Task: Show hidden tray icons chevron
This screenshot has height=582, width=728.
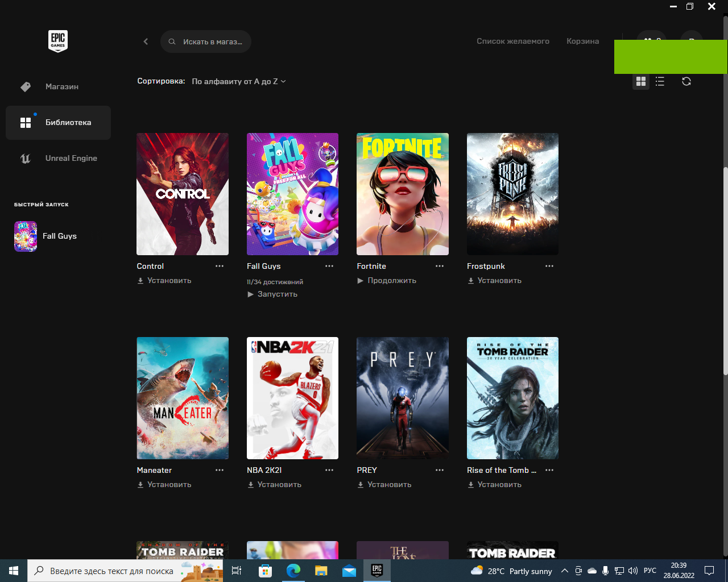Action: pyautogui.click(x=565, y=571)
